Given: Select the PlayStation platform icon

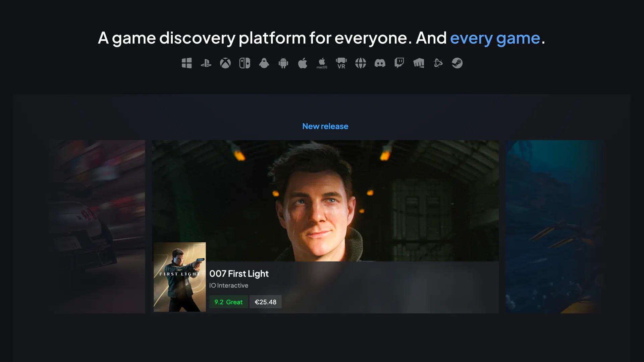Looking at the screenshot, I should (206, 63).
